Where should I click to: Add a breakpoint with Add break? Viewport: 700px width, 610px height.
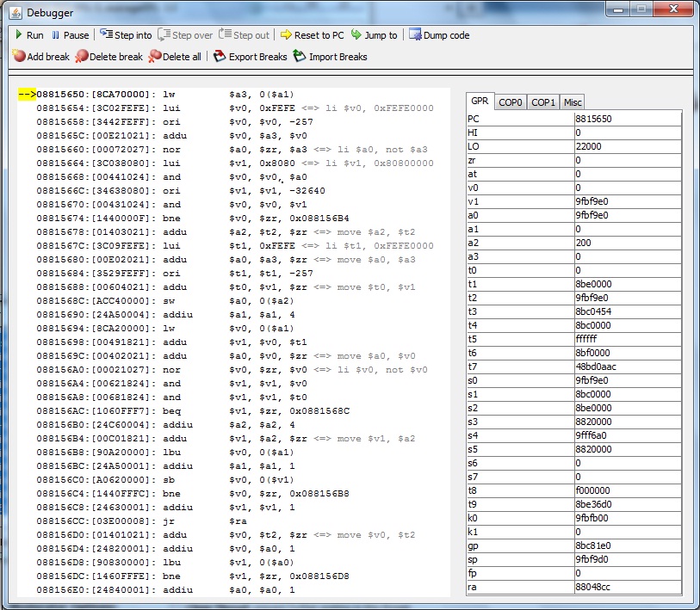click(x=40, y=57)
